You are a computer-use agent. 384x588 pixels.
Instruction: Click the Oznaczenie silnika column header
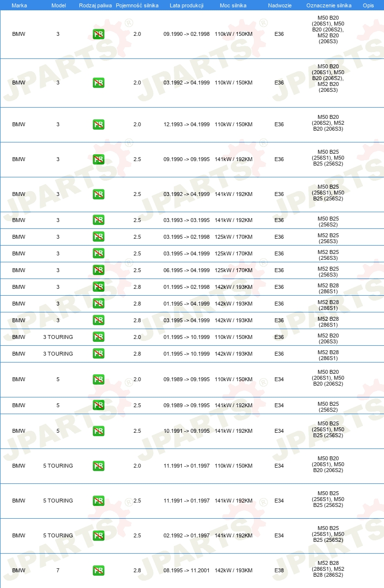click(x=329, y=5)
